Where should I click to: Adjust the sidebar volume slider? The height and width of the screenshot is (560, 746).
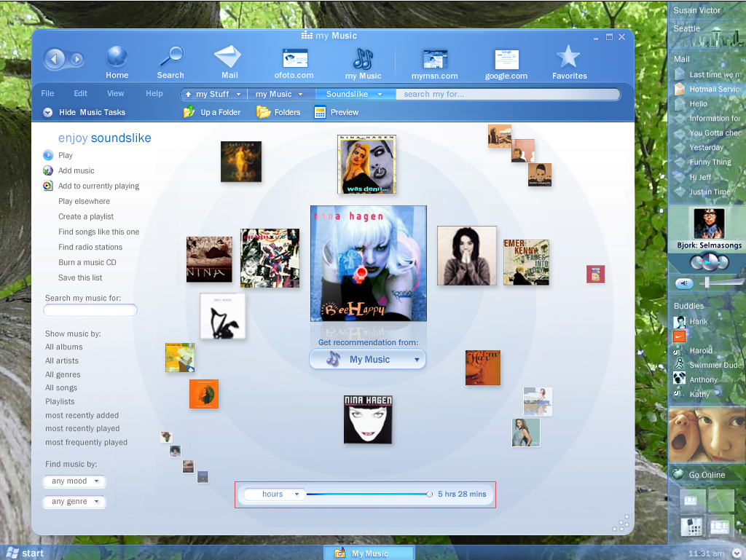[x=707, y=283]
